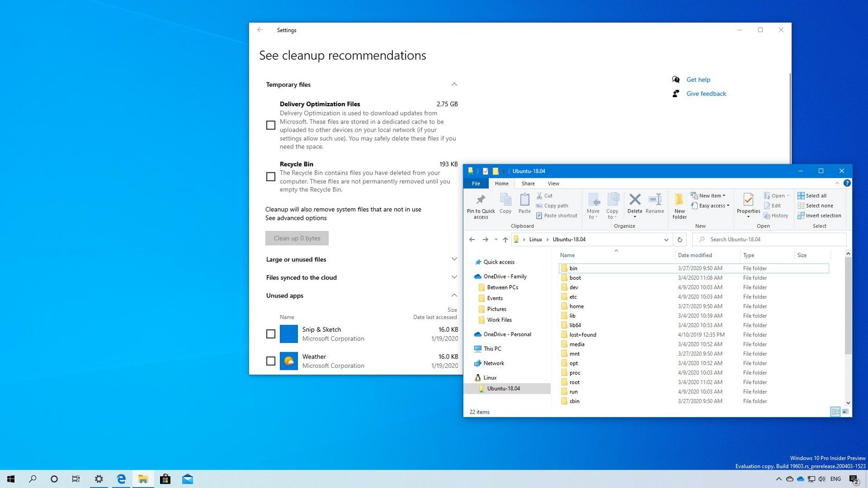Viewport: 868px width, 488px height.
Task: Click the Cut icon in the Clipboard group
Action: (x=545, y=196)
